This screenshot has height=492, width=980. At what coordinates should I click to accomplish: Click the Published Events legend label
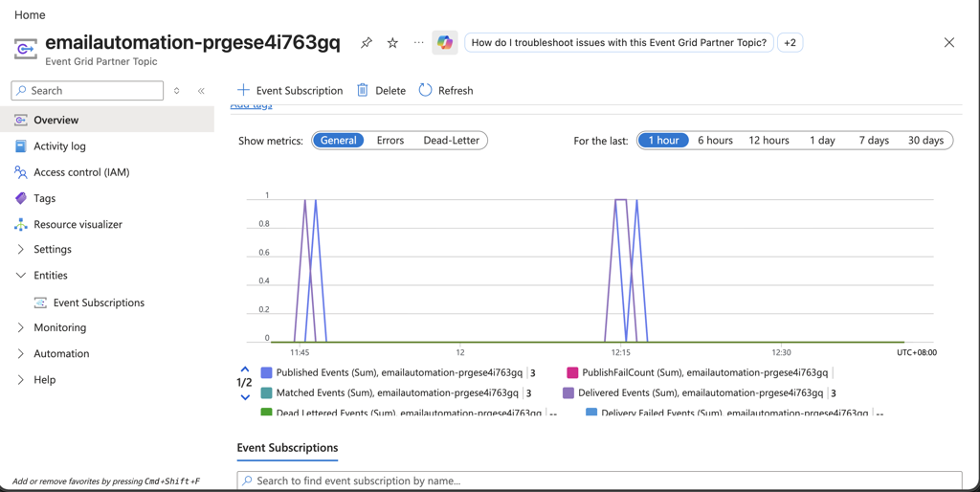(x=399, y=372)
